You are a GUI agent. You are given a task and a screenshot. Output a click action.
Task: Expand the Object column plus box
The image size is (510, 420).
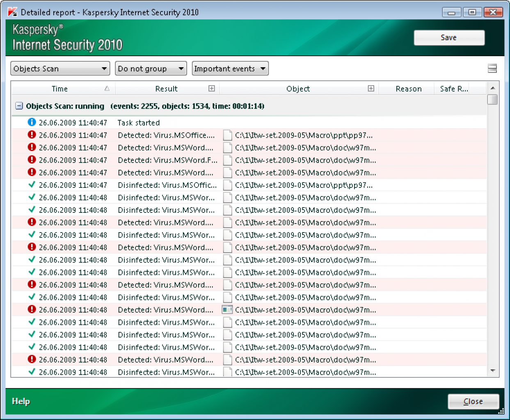pyautogui.click(x=371, y=88)
